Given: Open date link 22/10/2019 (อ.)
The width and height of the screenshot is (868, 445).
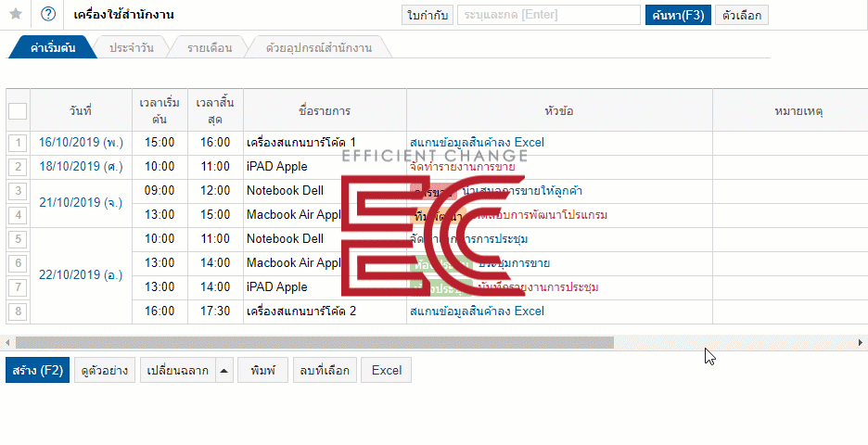Looking at the screenshot, I should click(x=81, y=275).
